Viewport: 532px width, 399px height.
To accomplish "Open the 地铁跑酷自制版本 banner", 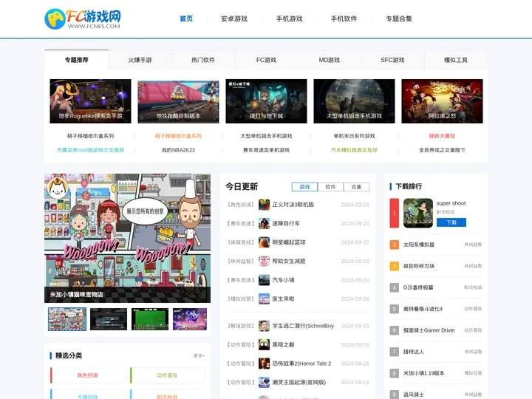I will (x=178, y=101).
